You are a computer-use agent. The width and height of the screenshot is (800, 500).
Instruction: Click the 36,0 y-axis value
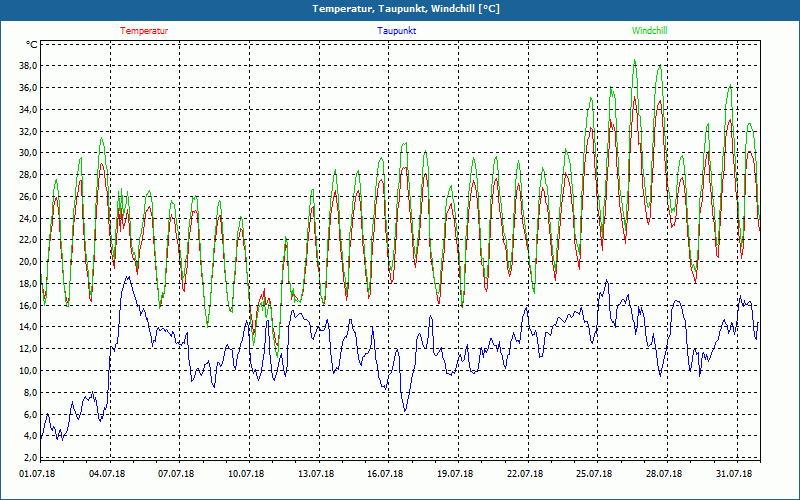27,88
